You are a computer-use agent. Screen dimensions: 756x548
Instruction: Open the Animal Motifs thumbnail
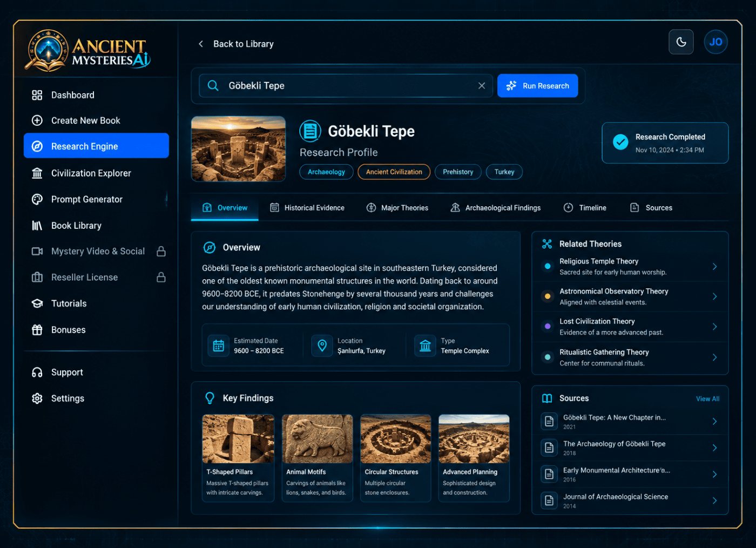click(318, 439)
